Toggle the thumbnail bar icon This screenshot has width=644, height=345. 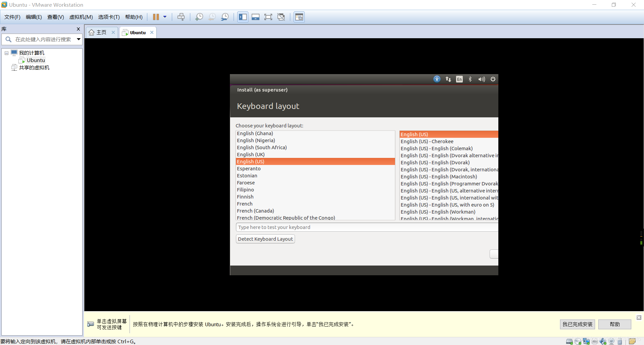pyautogui.click(x=255, y=17)
